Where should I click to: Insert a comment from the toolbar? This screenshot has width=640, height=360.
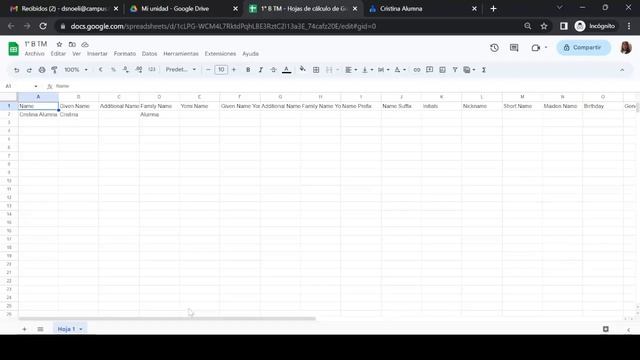pyautogui.click(x=429, y=70)
